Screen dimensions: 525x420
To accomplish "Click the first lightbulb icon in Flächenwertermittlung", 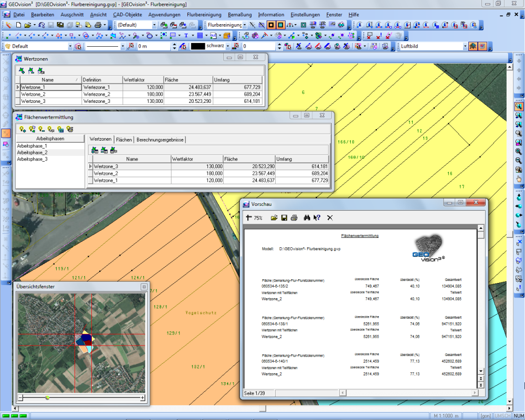I will [x=23, y=129].
